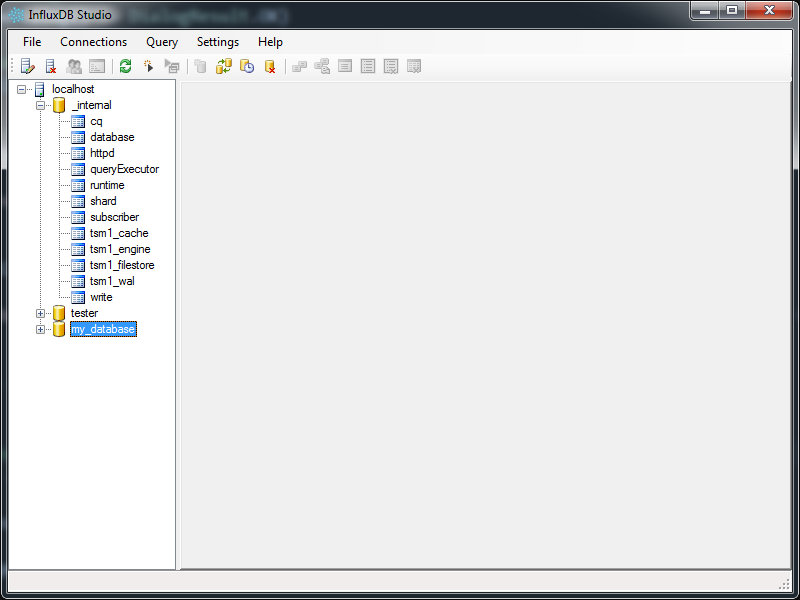Click the grayed-out show series list icon
Screen dimensions: 800x600
click(368, 66)
